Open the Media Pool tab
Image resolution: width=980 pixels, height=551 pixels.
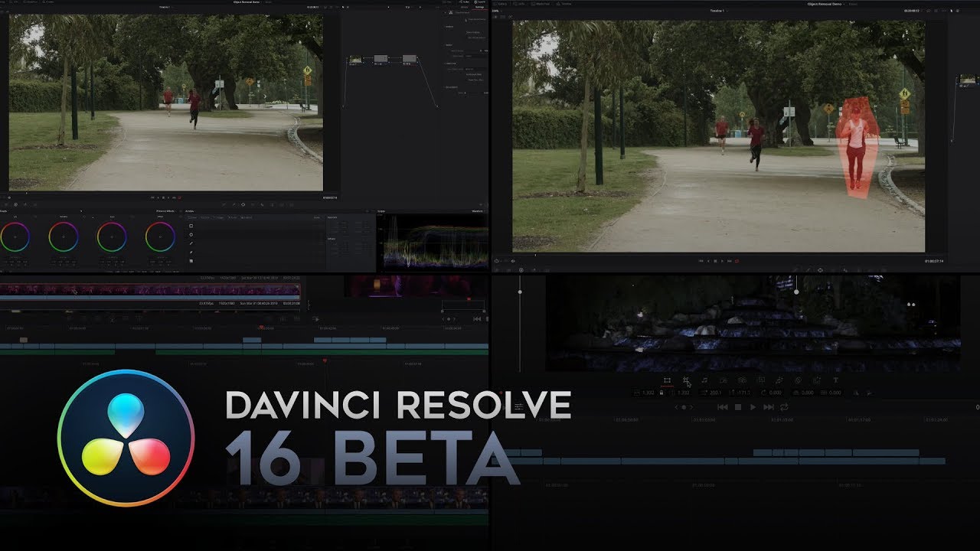(541, 4)
